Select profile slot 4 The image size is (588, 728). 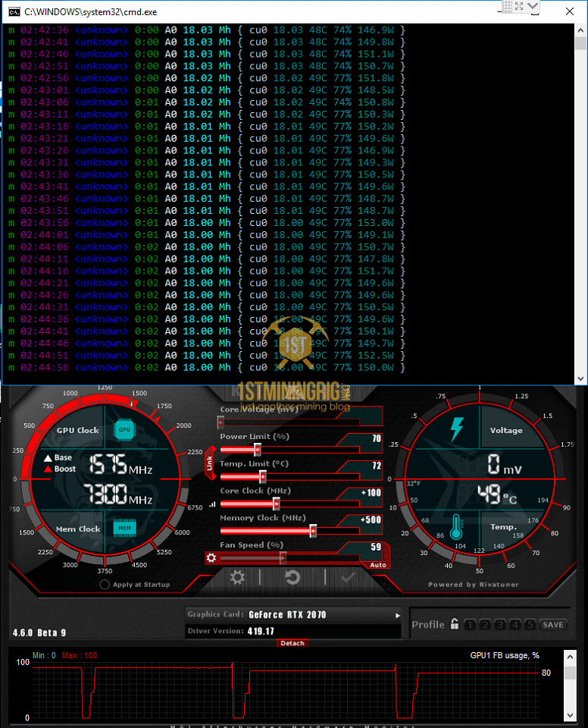point(514,624)
